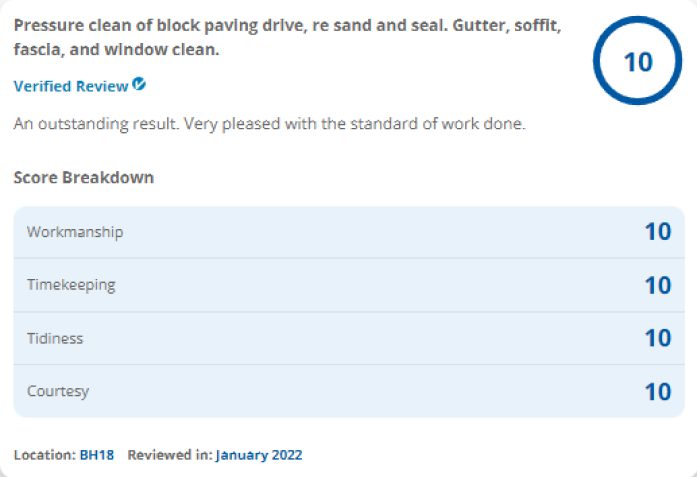Select the BH18 location link
The width and height of the screenshot is (697, 477).
97,455
